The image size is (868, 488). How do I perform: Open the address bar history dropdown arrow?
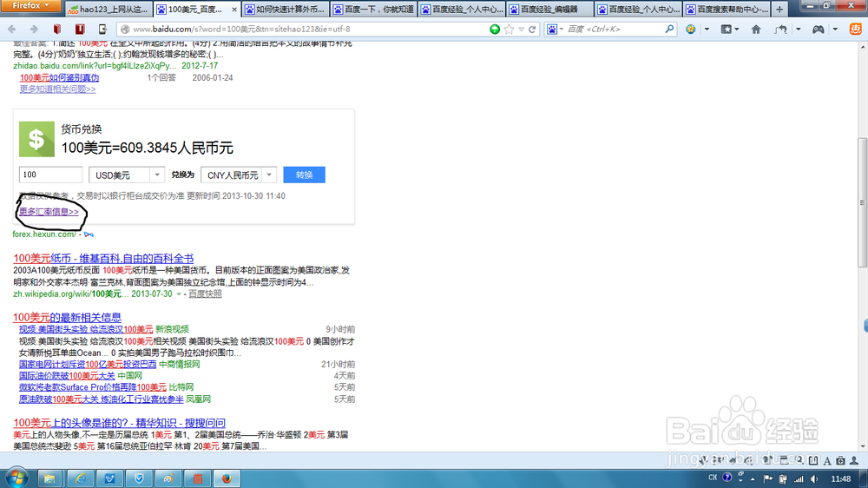(521, 29)
